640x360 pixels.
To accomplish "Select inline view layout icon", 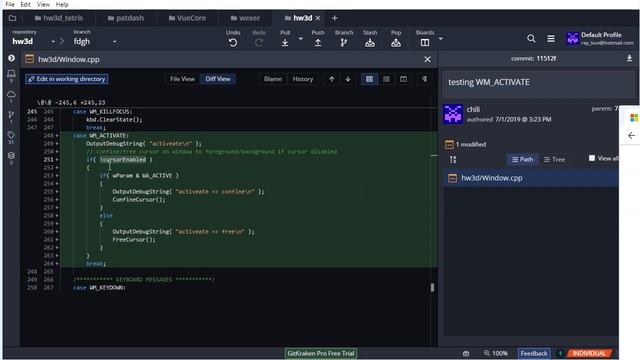I will click(386, 79).
